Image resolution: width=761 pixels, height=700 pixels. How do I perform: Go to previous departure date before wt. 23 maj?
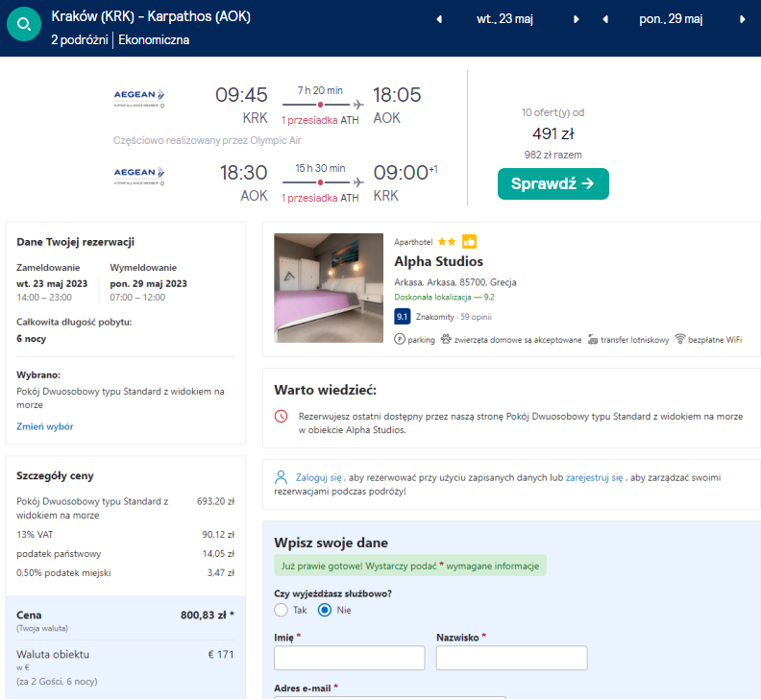pos(439,19)
